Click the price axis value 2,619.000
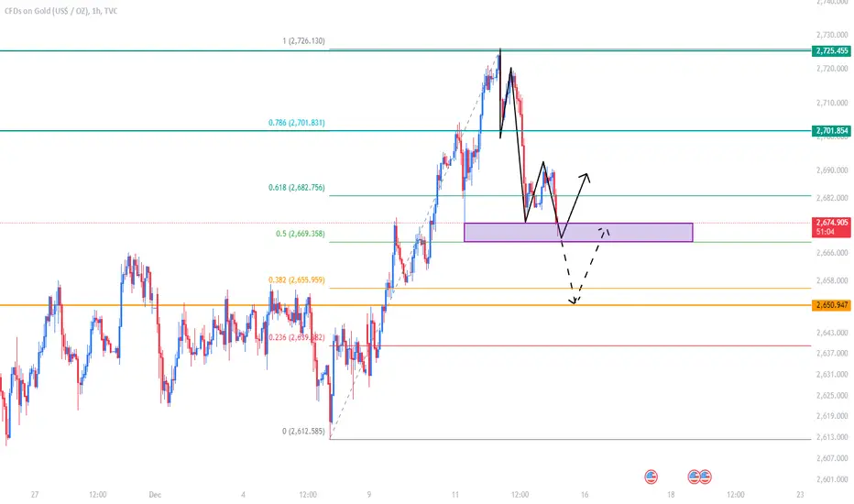Image resolution: width=854 pixels, height=504 pixels. click(832, 416)
